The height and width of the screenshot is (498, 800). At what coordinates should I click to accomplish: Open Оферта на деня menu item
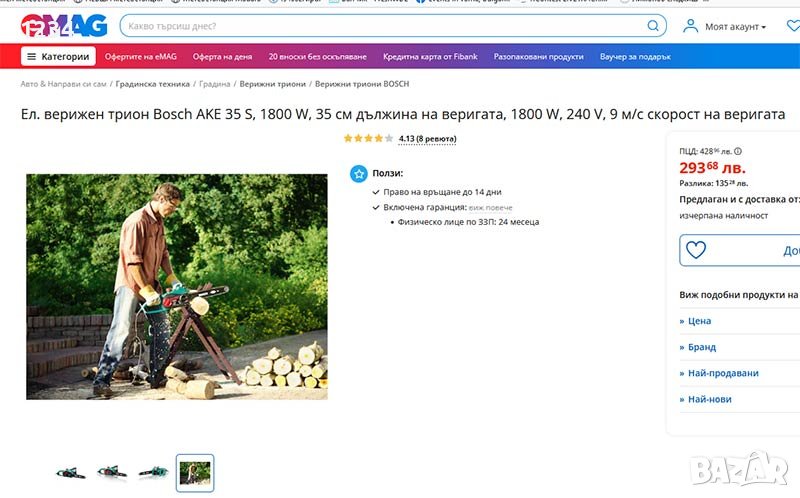tap(222, 57)
